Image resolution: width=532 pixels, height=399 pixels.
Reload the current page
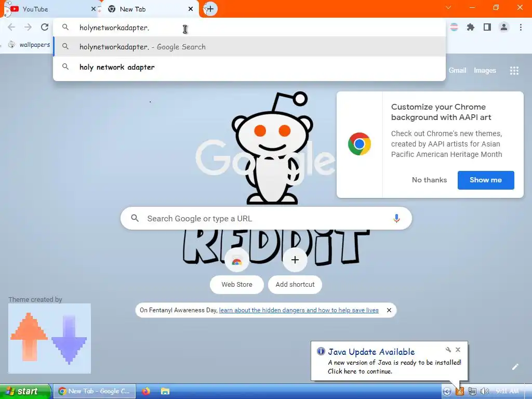click(45, 27)
